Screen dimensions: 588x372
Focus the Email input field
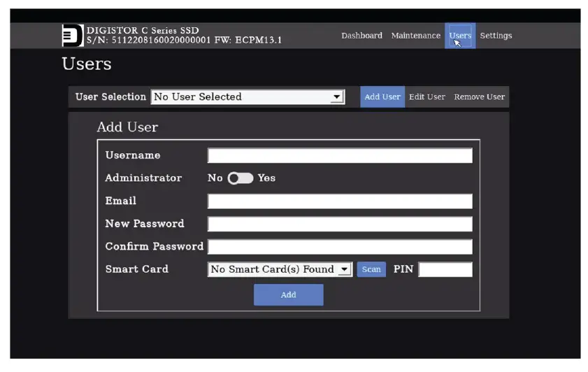tap(340, 201)
